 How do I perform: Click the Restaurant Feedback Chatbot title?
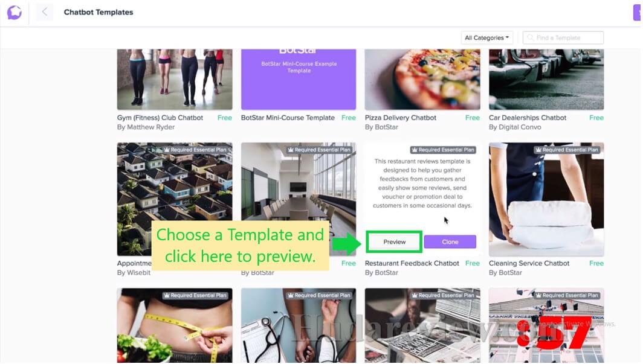click(412, 263)
